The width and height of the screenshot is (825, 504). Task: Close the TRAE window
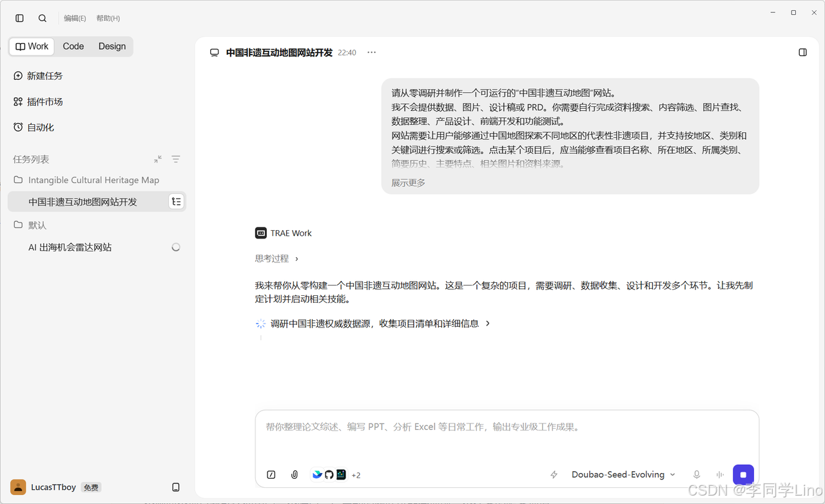814,12
